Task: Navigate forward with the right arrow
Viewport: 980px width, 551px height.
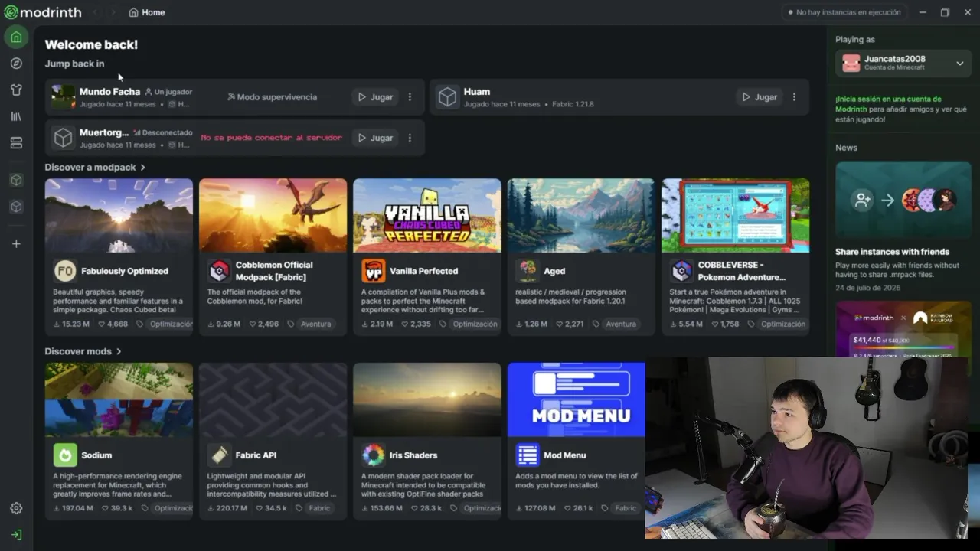Action: coord(113,12)
